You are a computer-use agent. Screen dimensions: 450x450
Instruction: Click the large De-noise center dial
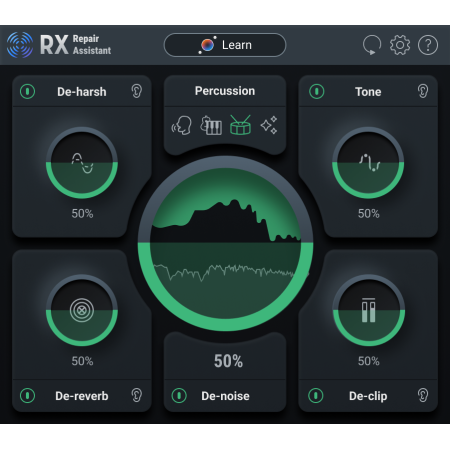[225, 243]
